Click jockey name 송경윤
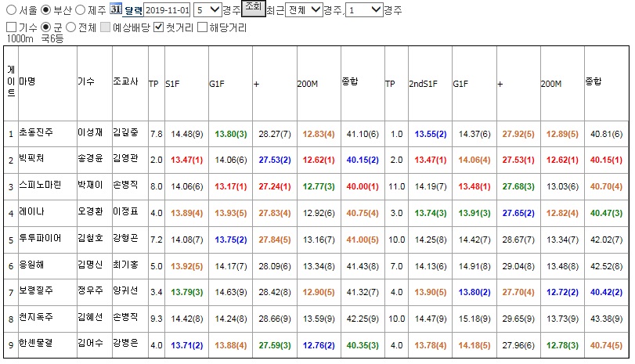This screenshot has width=635, height=364. [90, 158]
